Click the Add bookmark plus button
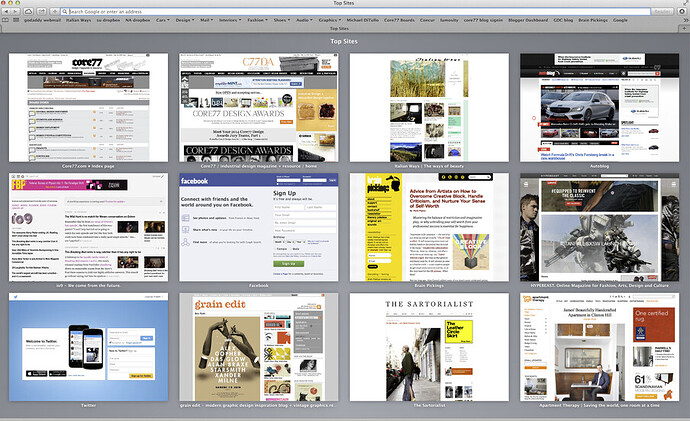 pos(55,11)
